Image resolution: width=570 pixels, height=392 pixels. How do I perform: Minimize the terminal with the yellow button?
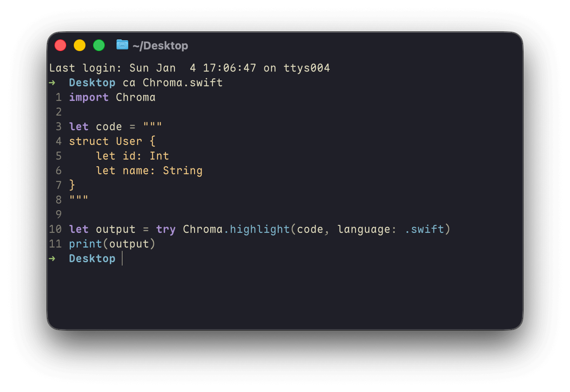point(80,45)
